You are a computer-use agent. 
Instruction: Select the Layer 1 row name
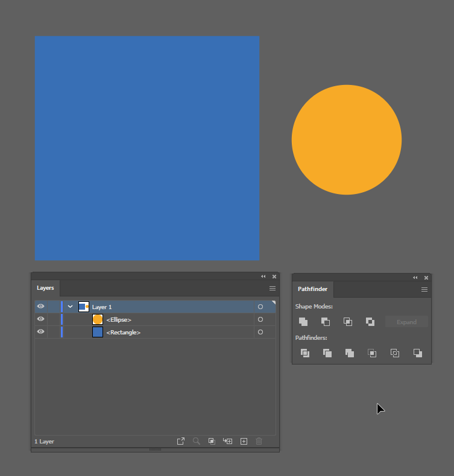point(102,307)
